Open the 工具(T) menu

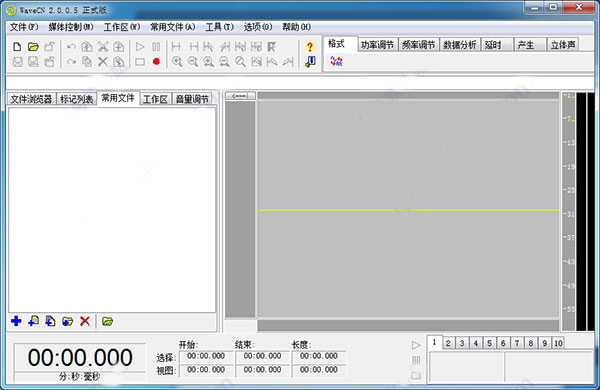(220, 27)
